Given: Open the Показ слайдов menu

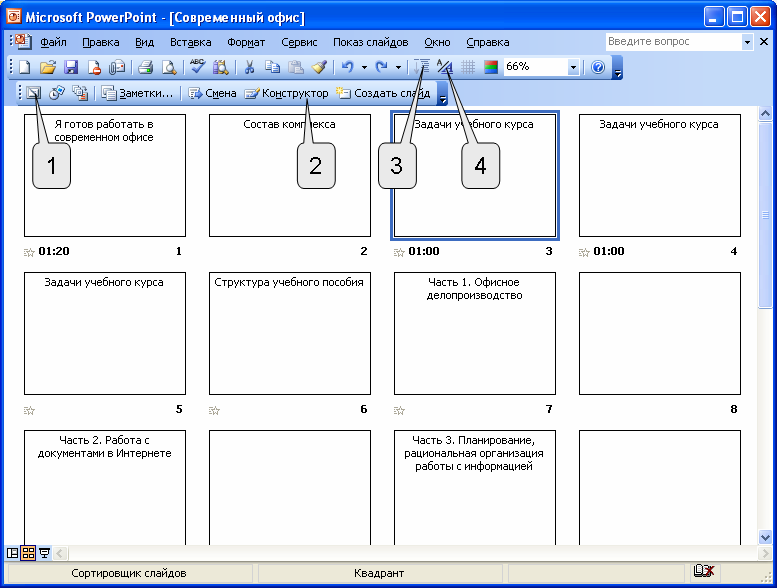Looking at the screenshot, I should [370, 42].
